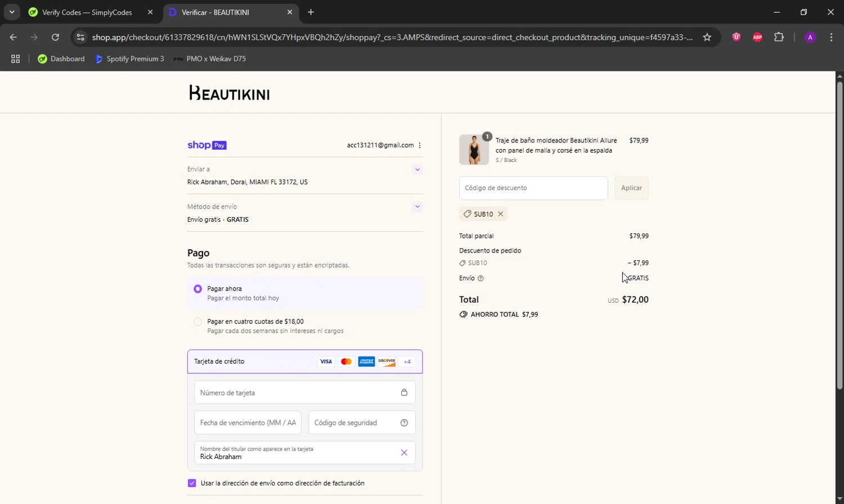Reload the checkout page

[55, 37]
